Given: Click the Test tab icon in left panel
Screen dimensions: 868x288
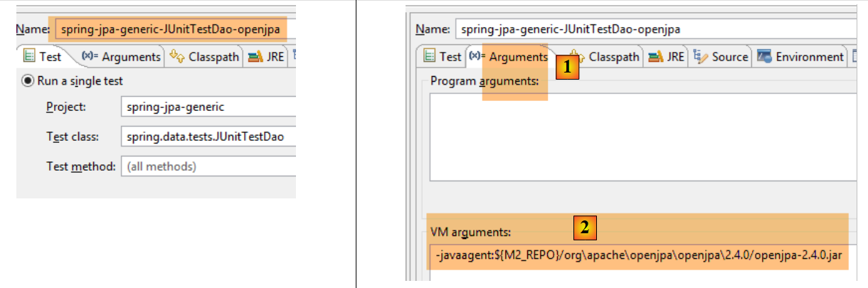Looking at the screenshot, I should click(30, 56).
